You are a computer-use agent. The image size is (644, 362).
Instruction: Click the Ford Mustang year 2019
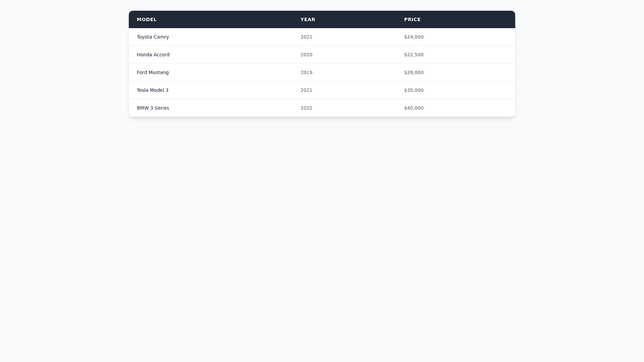pos(306,72)
